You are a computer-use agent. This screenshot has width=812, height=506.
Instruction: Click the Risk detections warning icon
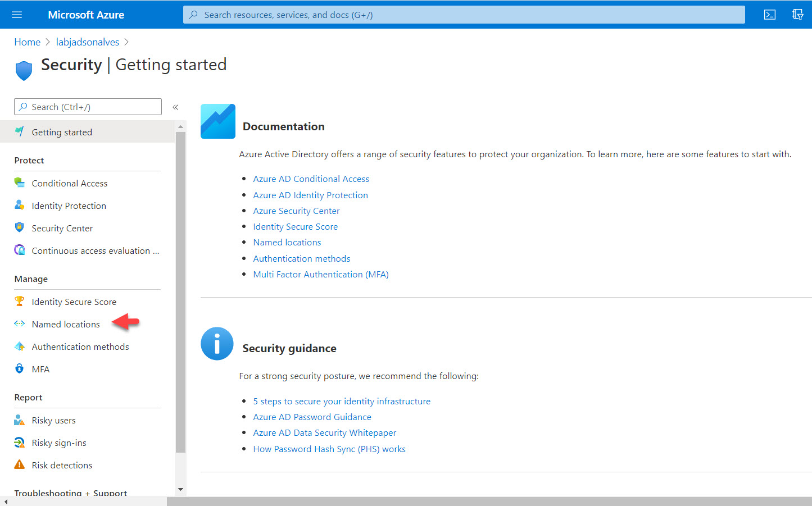[x=20, y=465]
